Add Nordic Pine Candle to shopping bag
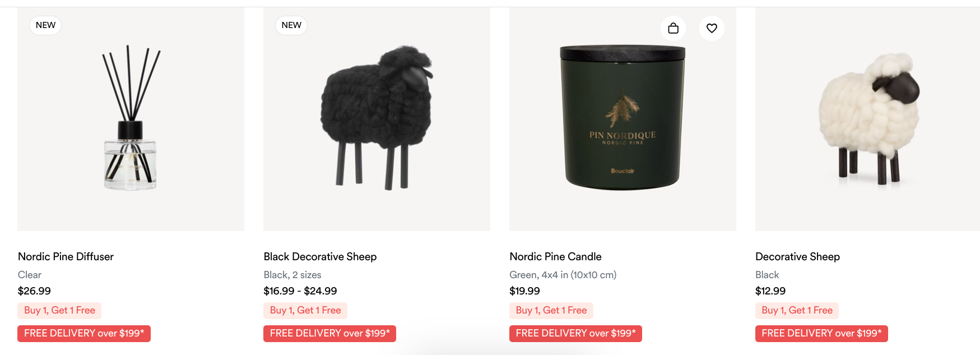980x355 pixels. [673, 28]
